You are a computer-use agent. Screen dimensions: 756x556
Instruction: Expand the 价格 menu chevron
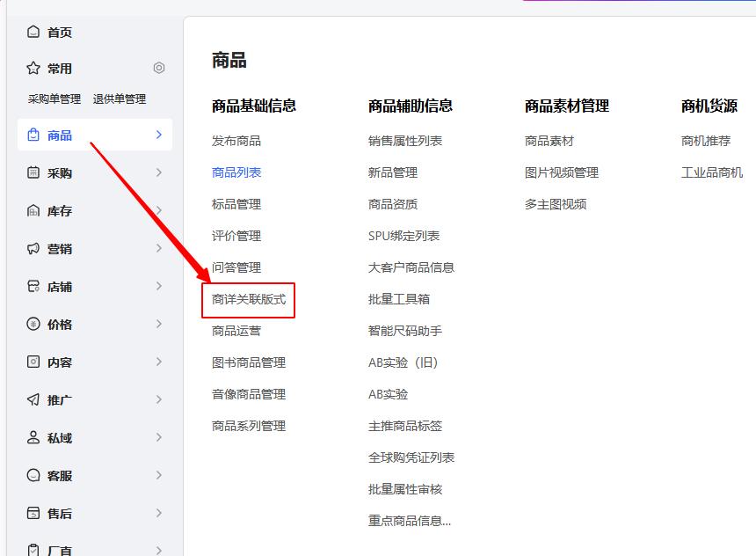point(159,325)
